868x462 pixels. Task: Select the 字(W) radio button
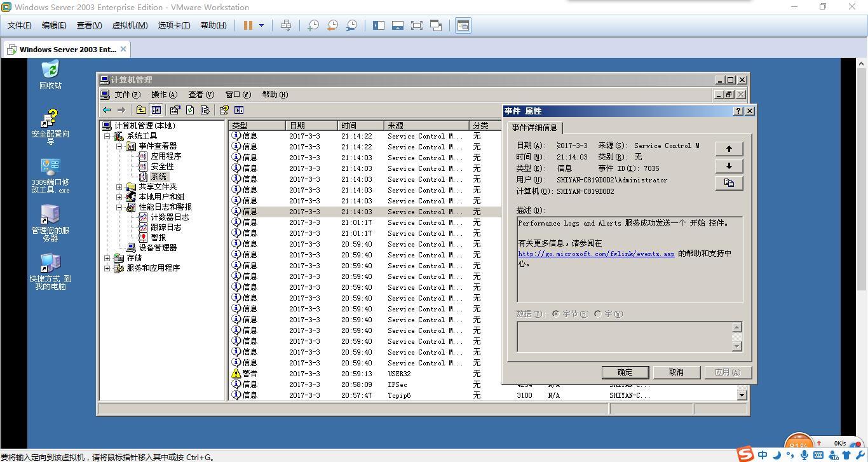[597, 314]
